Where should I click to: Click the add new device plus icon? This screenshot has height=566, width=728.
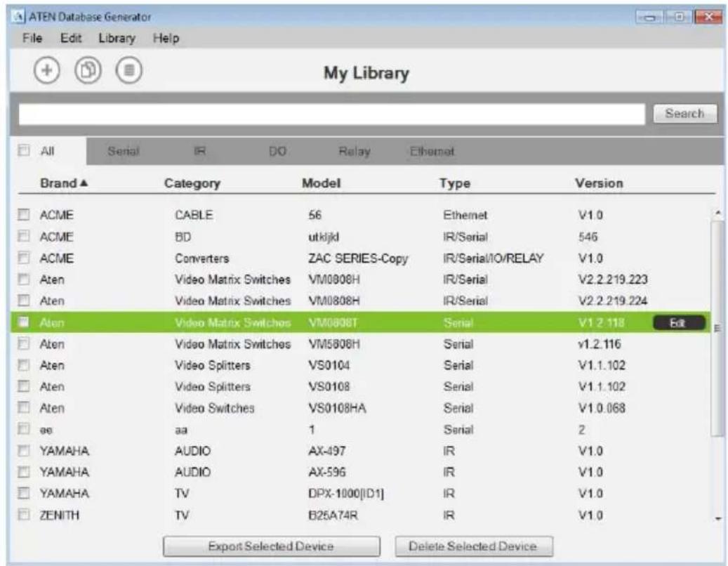point(47,71)
